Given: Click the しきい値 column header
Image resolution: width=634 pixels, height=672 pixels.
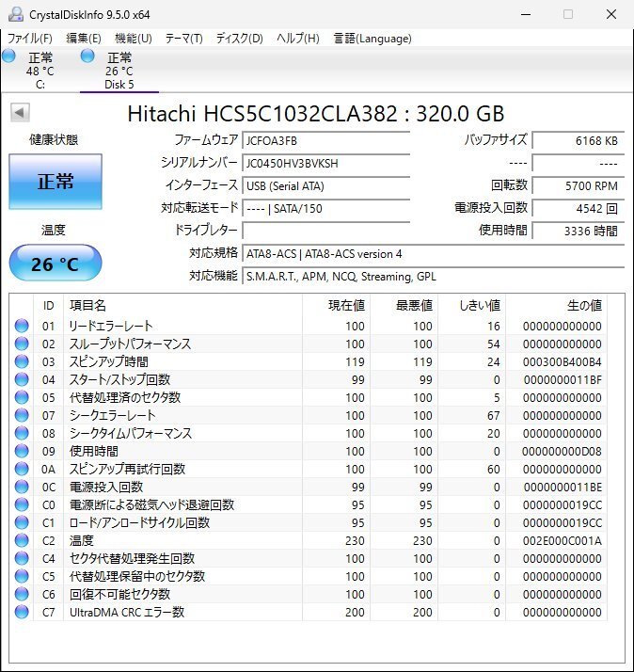Looking at the screenshot, I should 472,306.
